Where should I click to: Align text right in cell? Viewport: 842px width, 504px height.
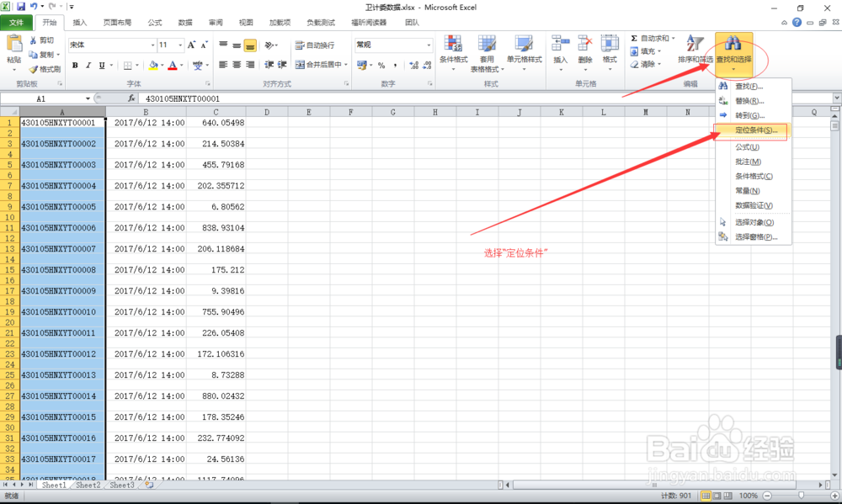(250, 65)
